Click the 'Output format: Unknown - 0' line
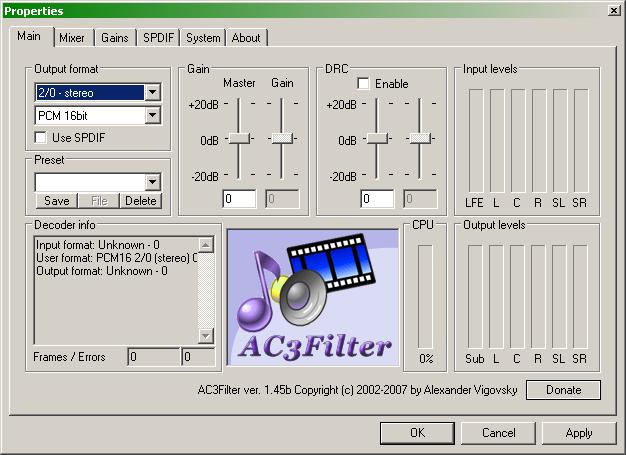Screen dimensions: 626x455 (x=102, y=271)
